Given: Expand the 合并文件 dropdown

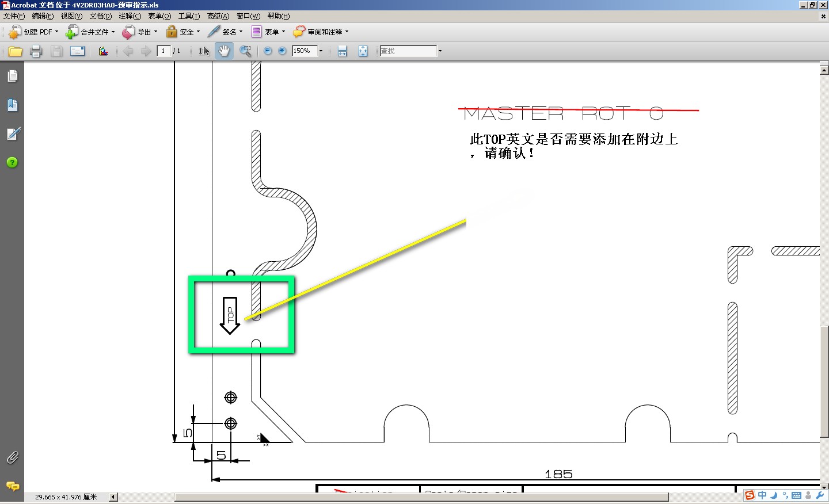Looking at the screenshot, I should (x=113, y=32).
